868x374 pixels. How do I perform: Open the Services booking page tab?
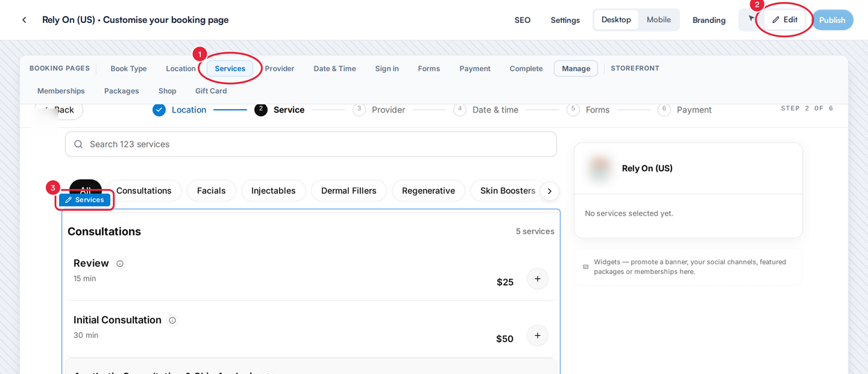coord(230,68)
